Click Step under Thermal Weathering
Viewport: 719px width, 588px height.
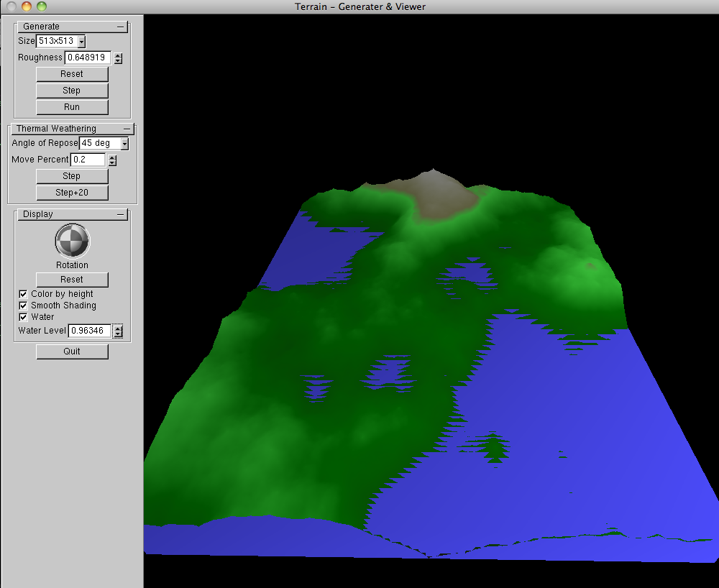click(x=72, y=176)
